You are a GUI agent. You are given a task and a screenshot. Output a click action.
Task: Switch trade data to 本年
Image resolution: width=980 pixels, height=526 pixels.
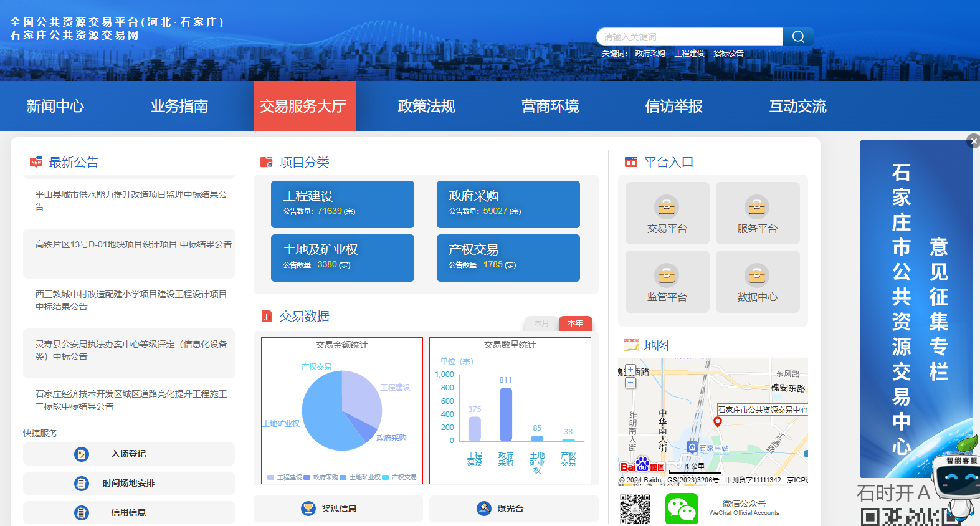click(x=575, y=323)
